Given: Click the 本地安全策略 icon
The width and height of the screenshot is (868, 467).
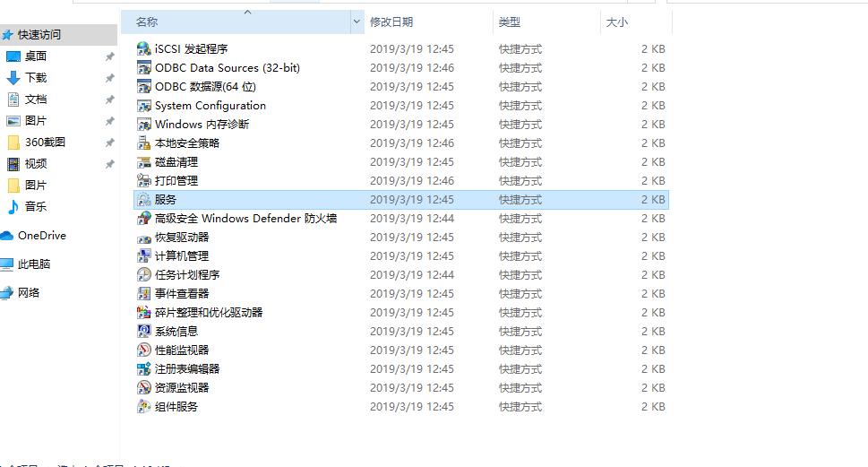Looking at the screenshot, I should click(x=144, y=143).
